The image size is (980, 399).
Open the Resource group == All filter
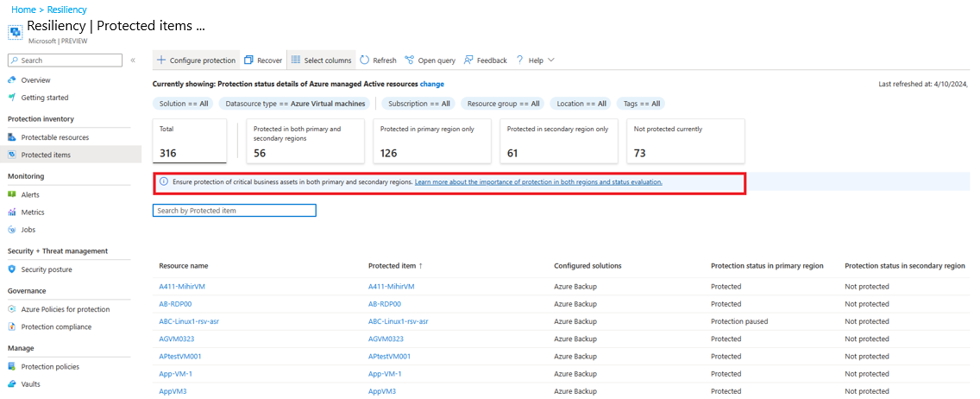pos(503,103)
